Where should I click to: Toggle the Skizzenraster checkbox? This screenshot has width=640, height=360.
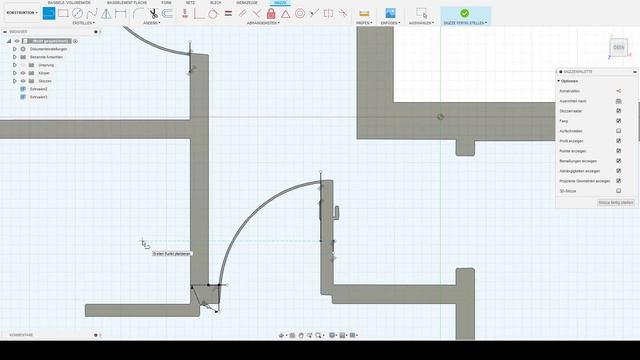(618, 111)
